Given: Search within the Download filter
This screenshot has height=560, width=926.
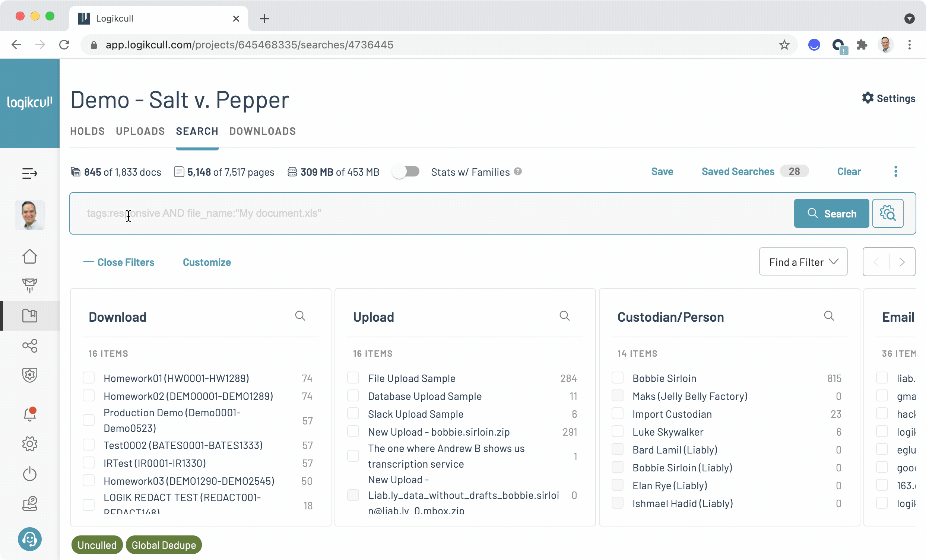Looking at the screenshot, I should coord(300,316).
